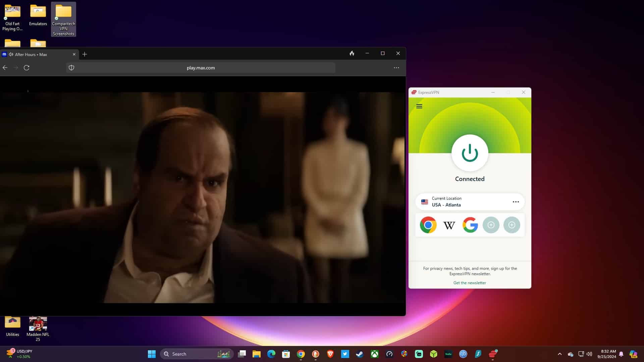Reload the play.max.com page

26,68
